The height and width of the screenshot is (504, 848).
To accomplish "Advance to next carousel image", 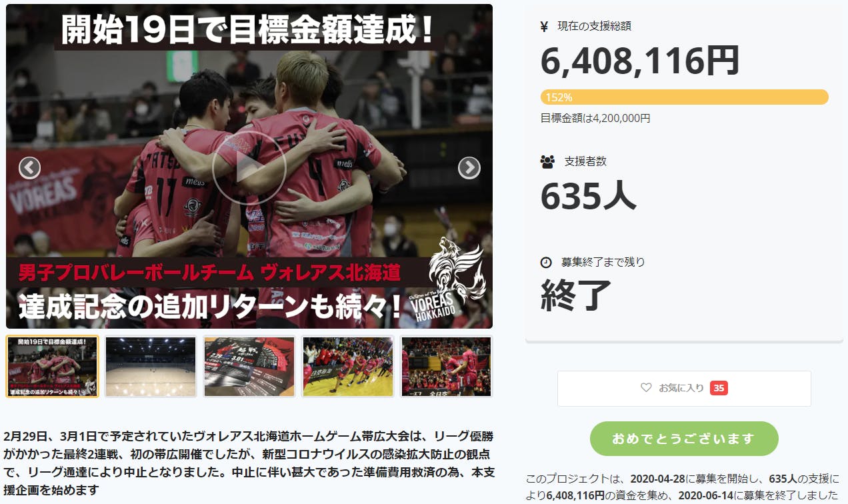I will click(469, 167).
